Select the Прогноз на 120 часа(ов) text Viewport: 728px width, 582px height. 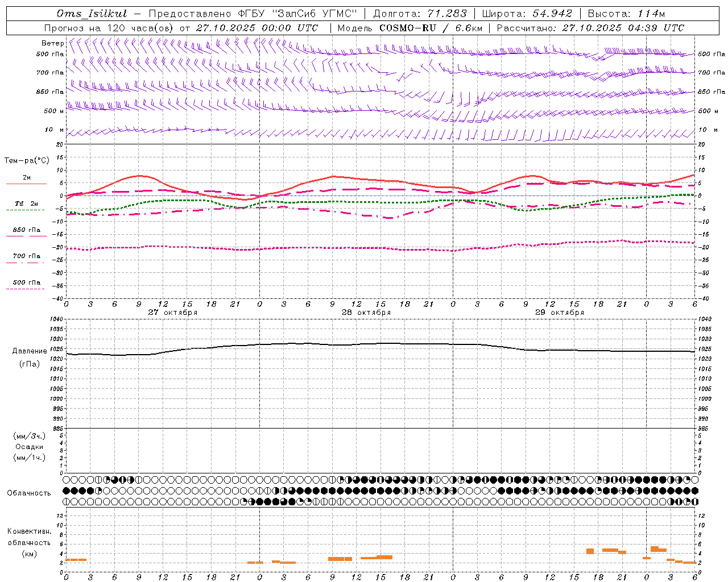click(x=109, y=28)
